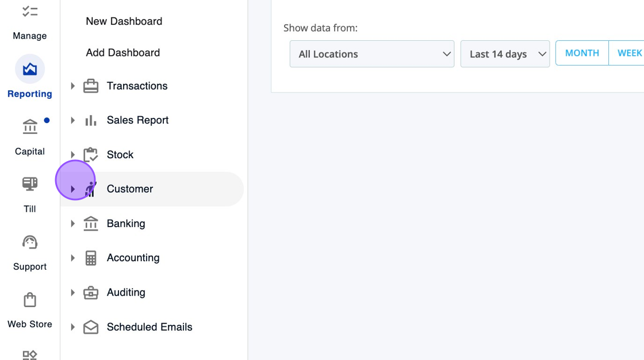The height and width of the screenshot is (360, 644).
Task: Click the Support headset icon
Action: tap(30, 242)
